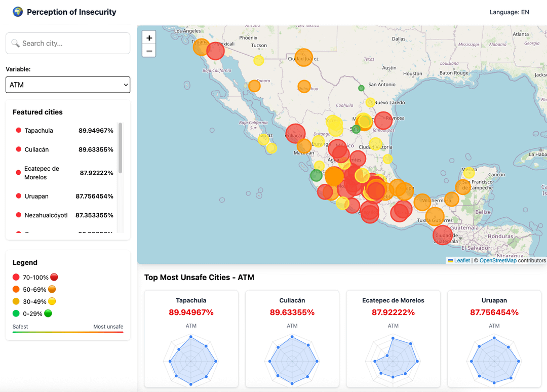Open the Variable ATM dropdown

click(68, 85)
